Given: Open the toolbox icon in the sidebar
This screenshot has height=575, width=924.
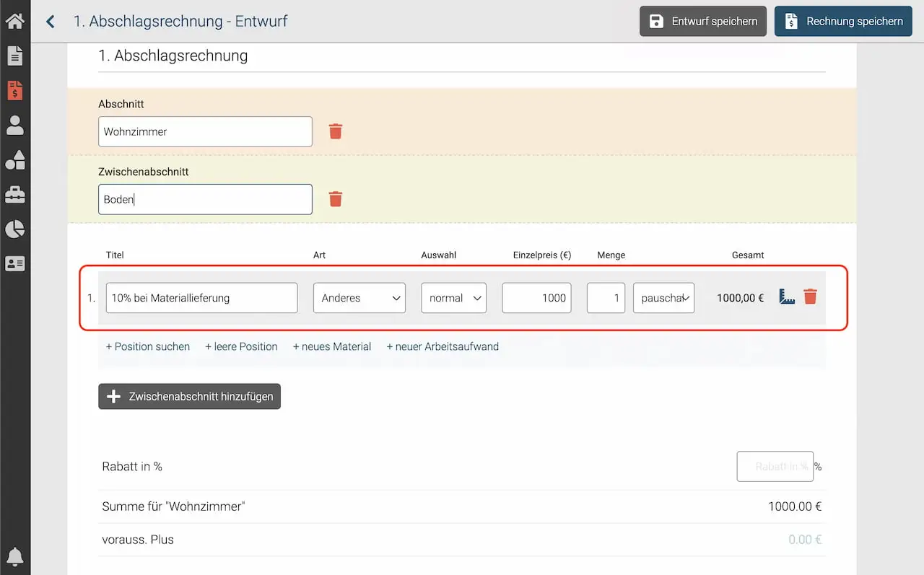Looking at the screenshot, I should point(15,195).
